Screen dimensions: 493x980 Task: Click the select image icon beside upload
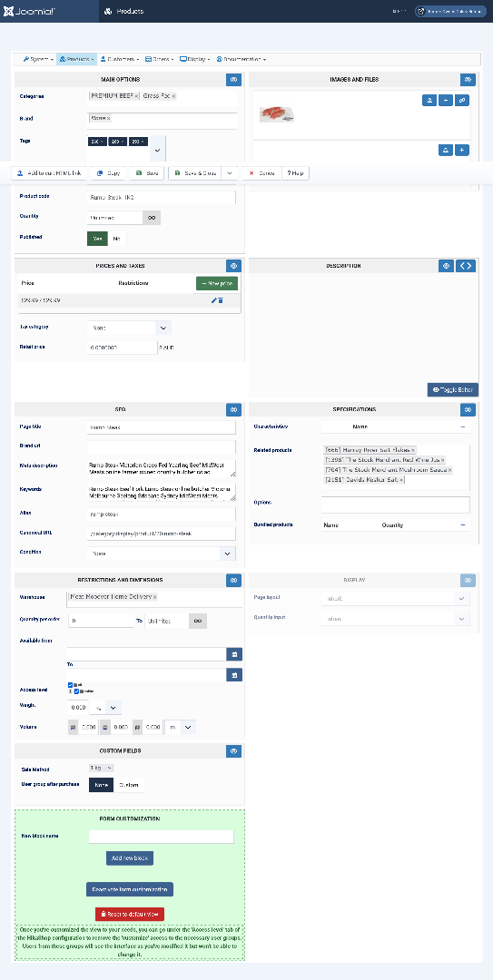tap(446, 100)
